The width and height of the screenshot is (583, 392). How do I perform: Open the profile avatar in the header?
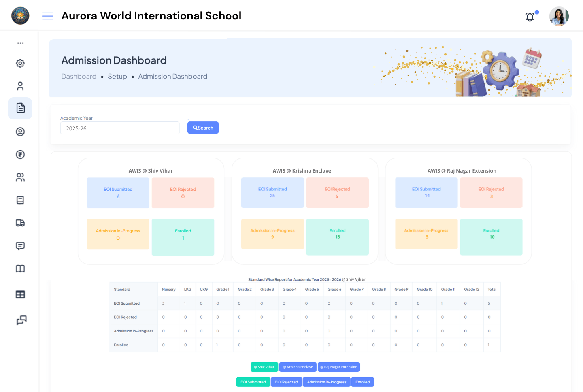click(x=559, y=16)
